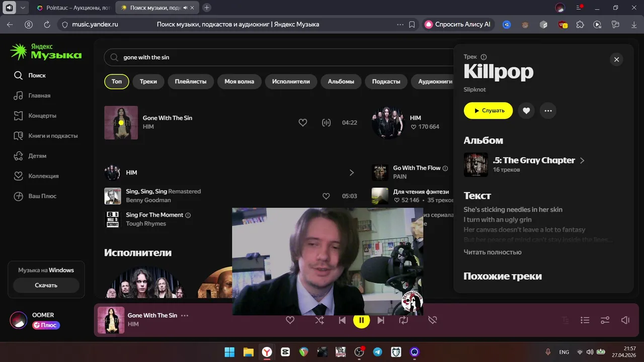The image size is (644, 362).
Task: Show lyrics icon in the player bar
Action: [x=566, y=320]
